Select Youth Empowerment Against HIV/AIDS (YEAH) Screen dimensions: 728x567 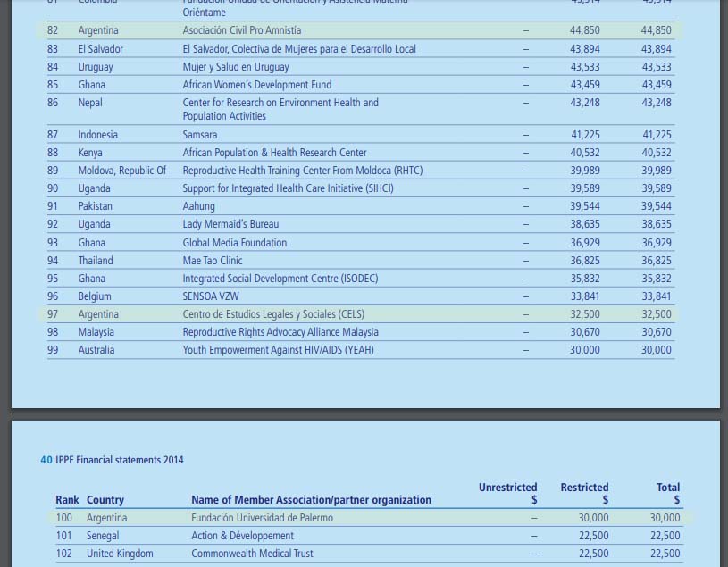point(278,350)
